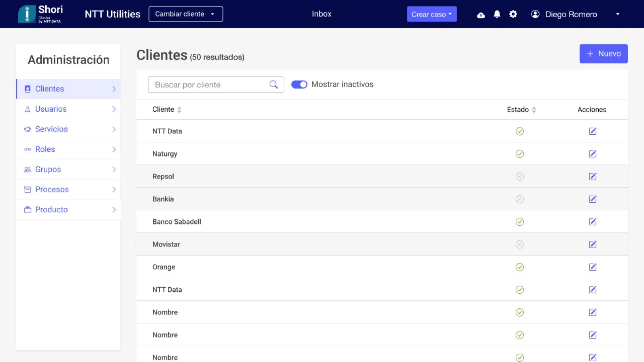Image resolution: width=644 pixels, height=362 pixels.
Task: Open the Cambiar cliente dropdown
Action: [x=186, y=14]
